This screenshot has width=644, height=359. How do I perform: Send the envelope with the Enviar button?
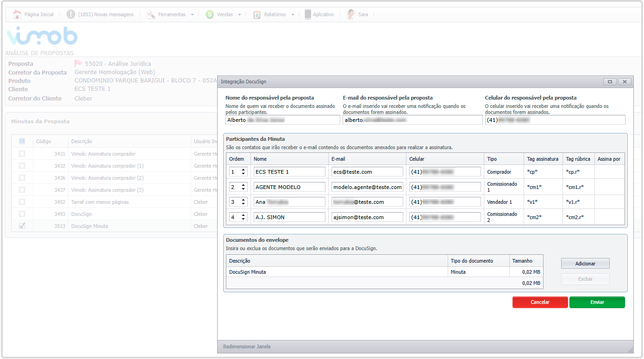coord(597,302)
